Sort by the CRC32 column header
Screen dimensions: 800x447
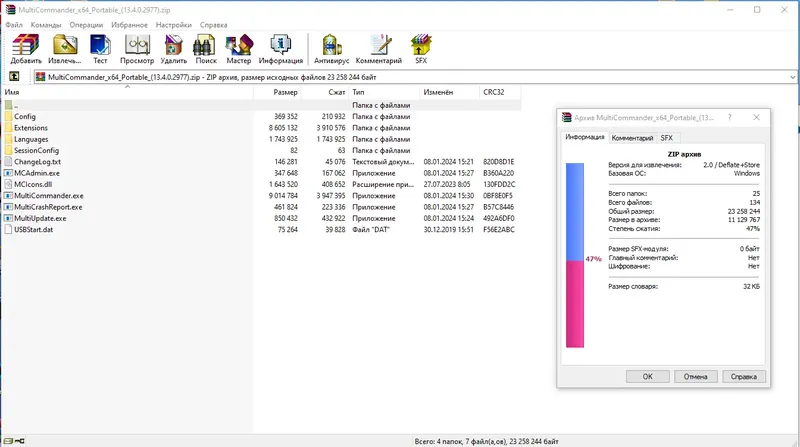(500, 92)
